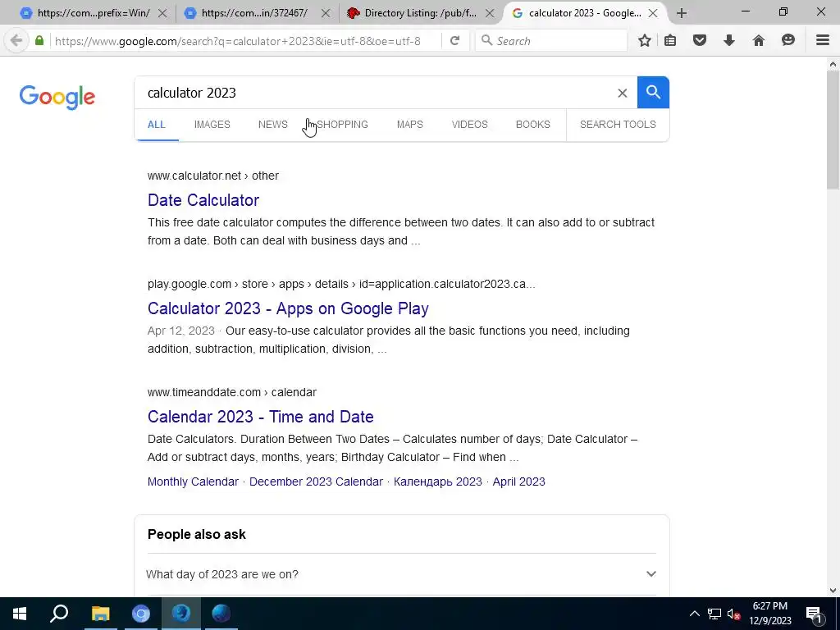Select the NEWS search tab
This screenshot has height=630, width=840.
[x=272, y=125]
